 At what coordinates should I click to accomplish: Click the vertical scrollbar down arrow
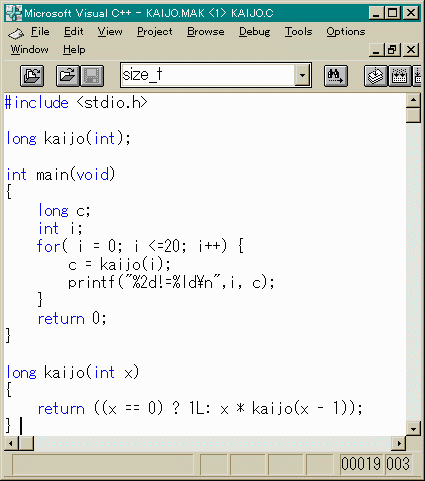(x=413, y=429)
